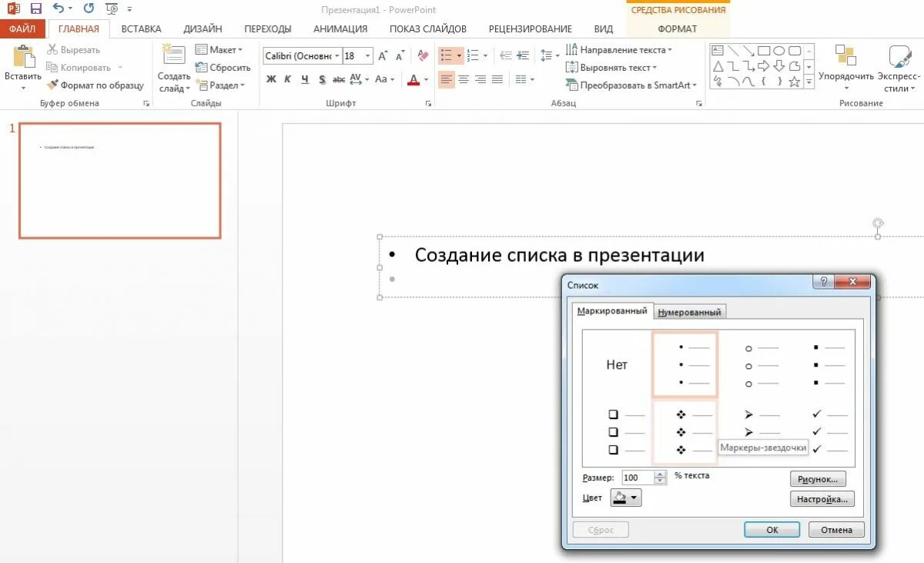The height and width of the screenshot is (563, 924).
Task: Expand shapes gallery with More arrow
Action: click(x=808, y=82)
